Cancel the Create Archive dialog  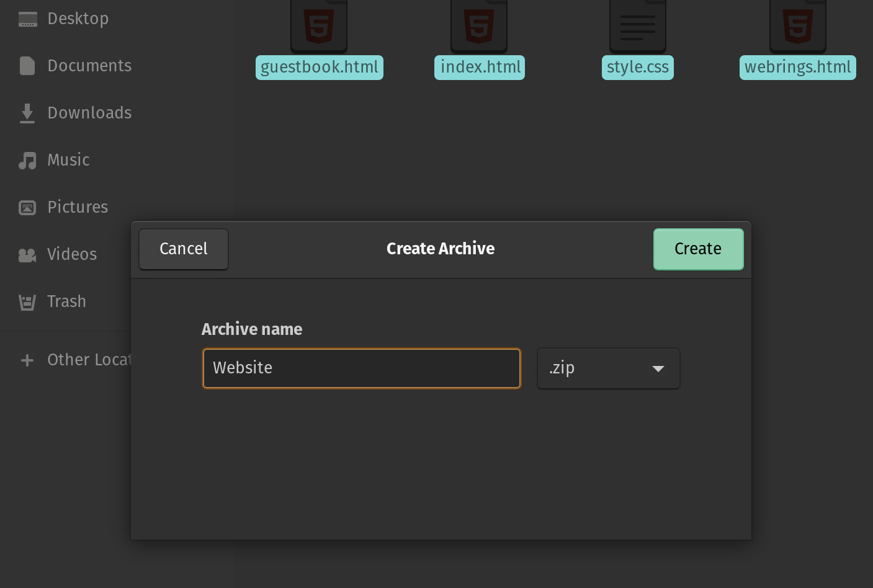pos(184,249)
